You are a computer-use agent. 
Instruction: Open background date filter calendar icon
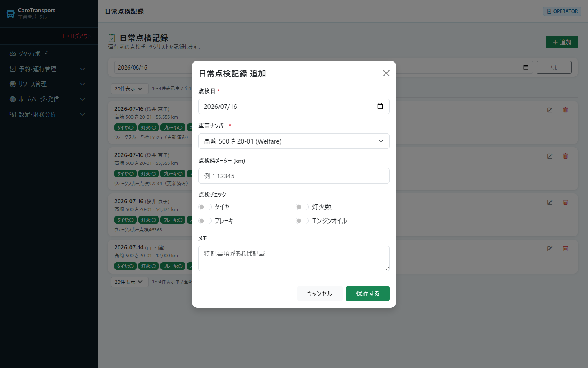526,67
